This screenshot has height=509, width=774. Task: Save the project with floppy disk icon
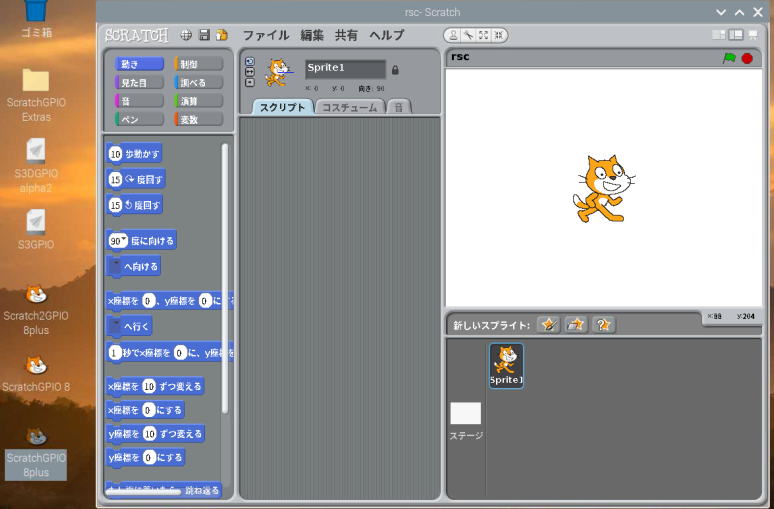pos(204,35)
